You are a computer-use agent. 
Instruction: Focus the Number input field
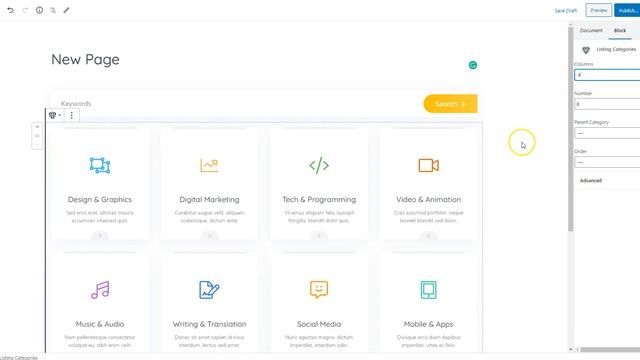pyautogui.click(x=607, y=104)
